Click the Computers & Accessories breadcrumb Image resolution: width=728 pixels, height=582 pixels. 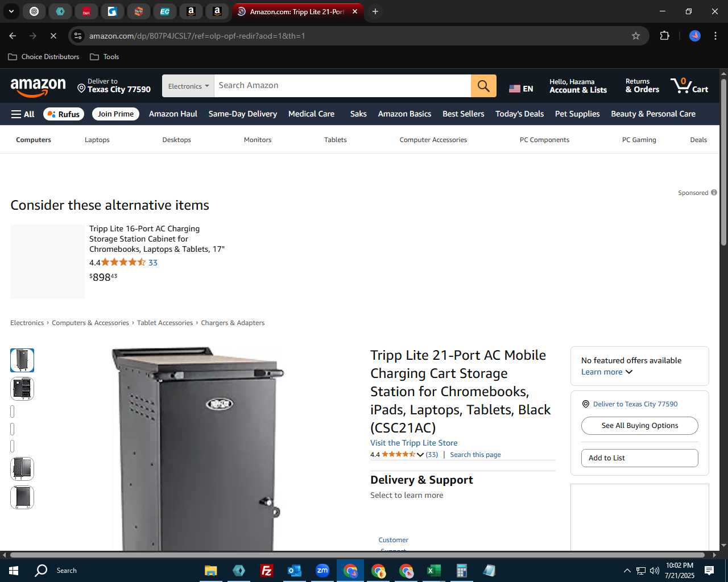90,323
